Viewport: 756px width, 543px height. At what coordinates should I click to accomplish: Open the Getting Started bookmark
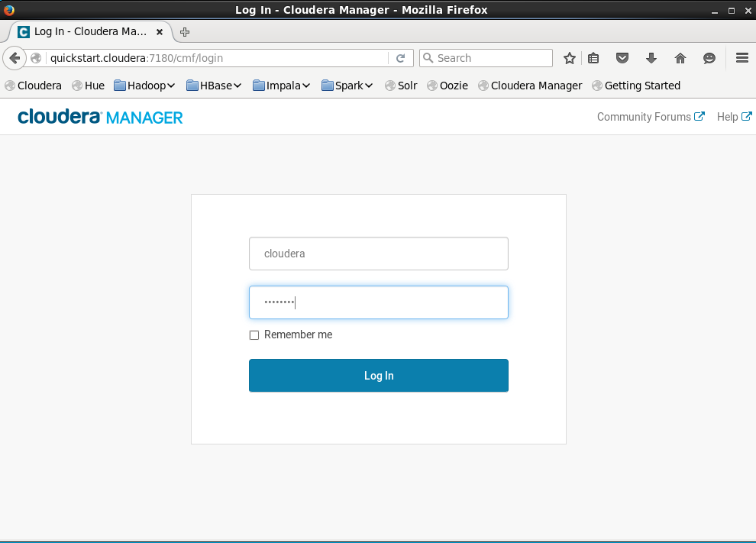click(636, 86)
